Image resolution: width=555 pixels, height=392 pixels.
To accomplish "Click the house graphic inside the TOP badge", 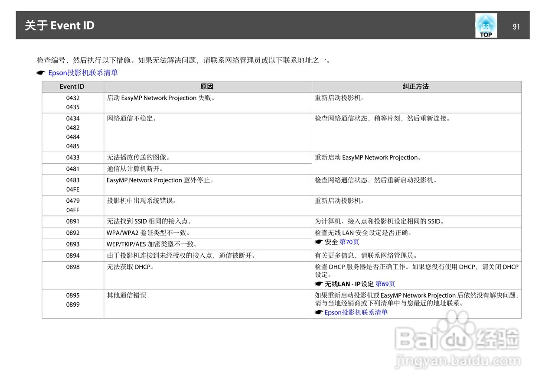I will click(486, 22).
